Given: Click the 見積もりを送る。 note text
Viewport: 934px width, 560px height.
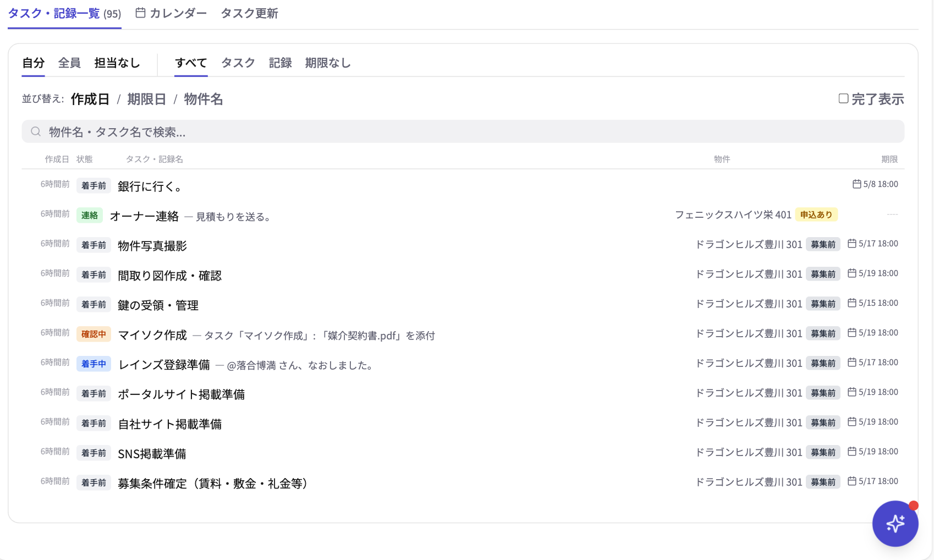Looking at the screenshot, I should click(x=233, y=217).
